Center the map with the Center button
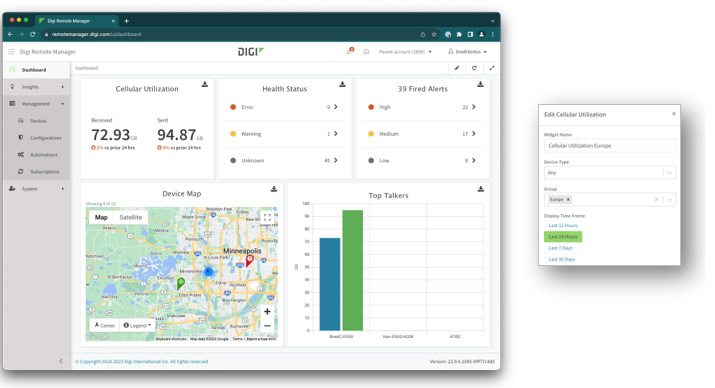Image resolution: width=715 pixels, height=388 pixels. coord(104,326)
